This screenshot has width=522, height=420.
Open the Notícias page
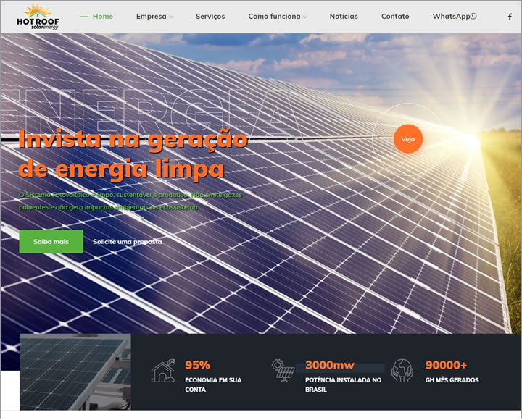(344, 17)
